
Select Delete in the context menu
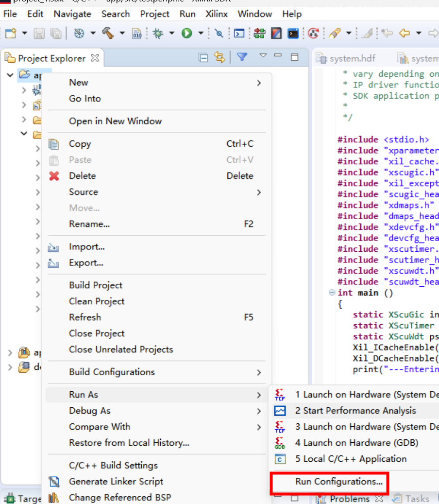coord(157,176)
